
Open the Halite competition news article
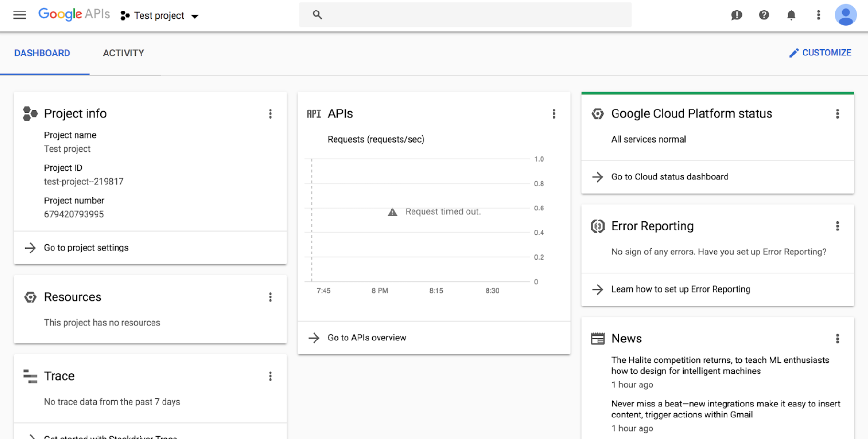click(x=720, y=365)
